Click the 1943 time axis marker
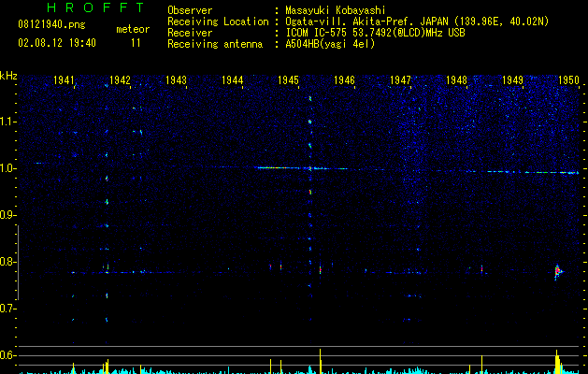This screenshot has width=588, height=374. click(176, 79)
